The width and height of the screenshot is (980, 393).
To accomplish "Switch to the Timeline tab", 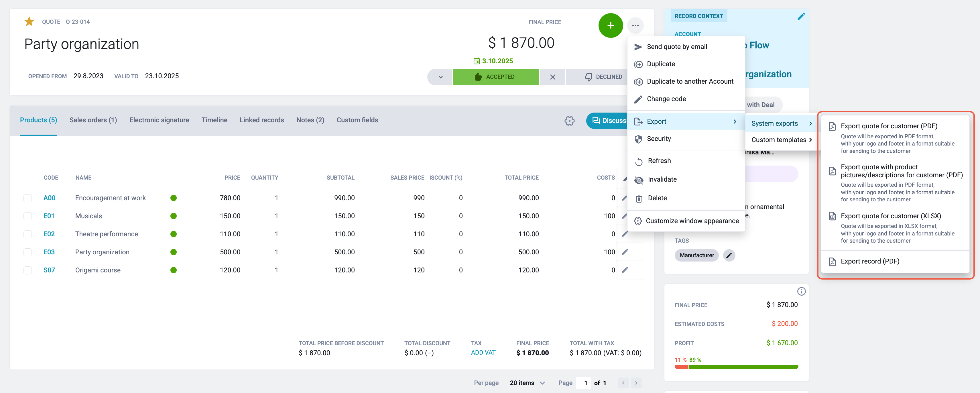I will (214, 120).
